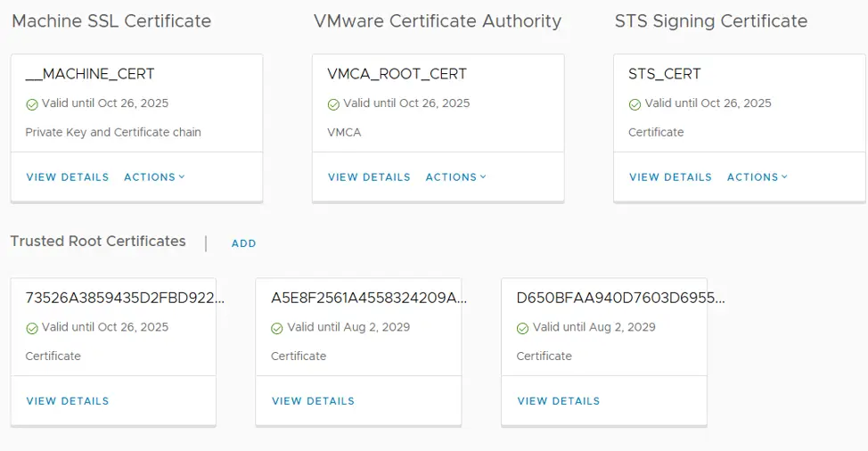
Task: Click the Trusted Root Certificates heading
Action: pyautogui.click(x=98, y=242)
